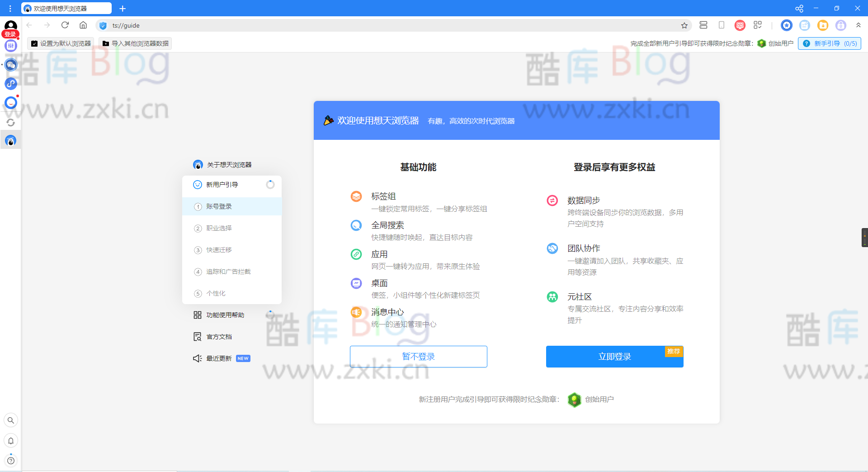Toggle mobile view with the phone icon
The width and height of the screenshot is (868, 472).
click(721, 25)
